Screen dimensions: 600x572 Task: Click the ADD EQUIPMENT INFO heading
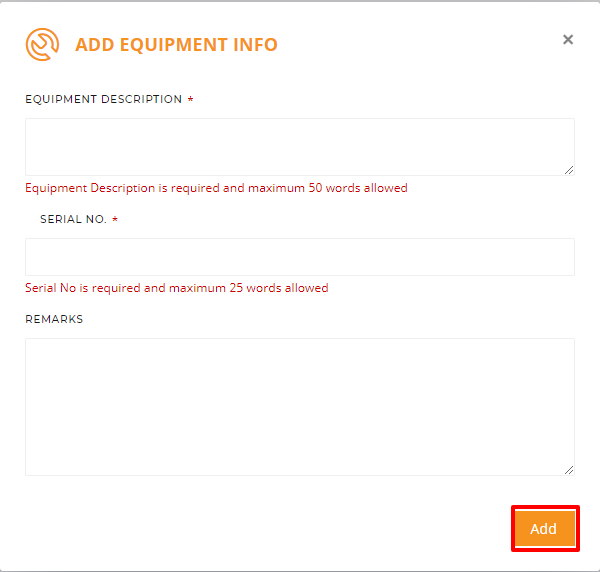pyautogui.click(x=176, y=44)
